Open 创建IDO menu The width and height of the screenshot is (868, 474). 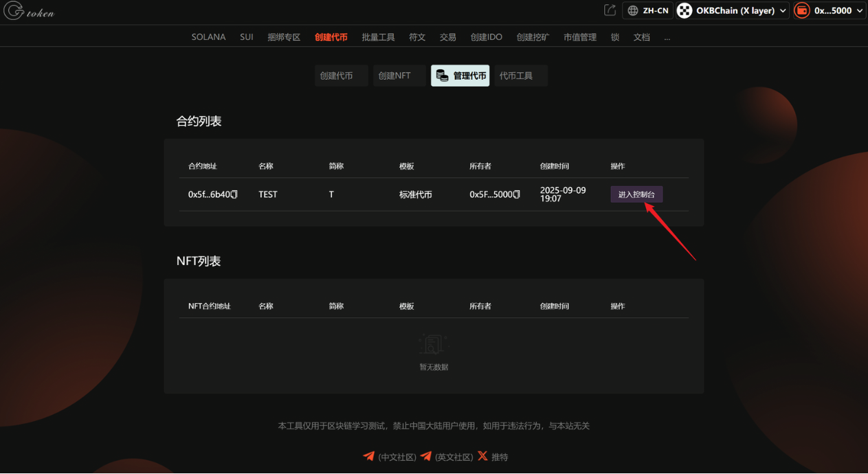point(487,37)
